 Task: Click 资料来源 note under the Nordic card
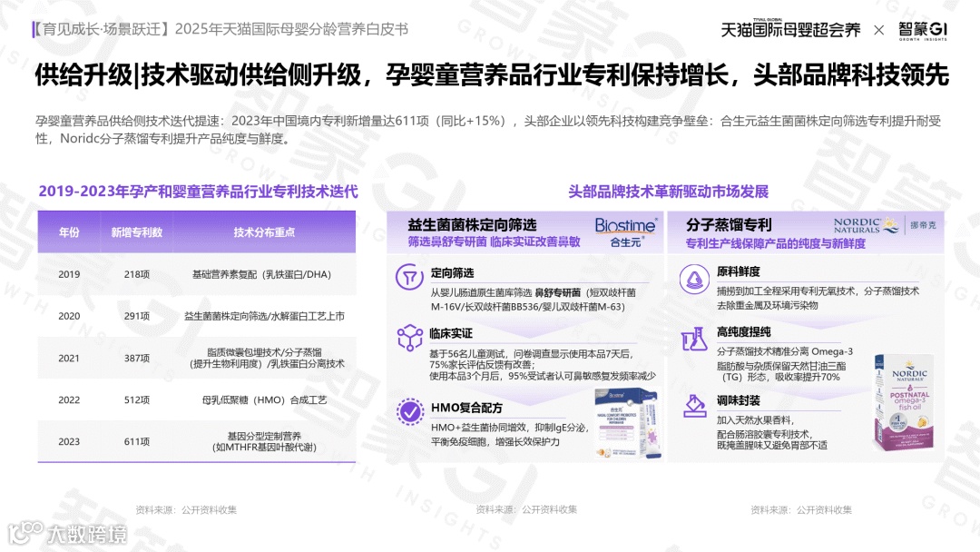point(801,509)
